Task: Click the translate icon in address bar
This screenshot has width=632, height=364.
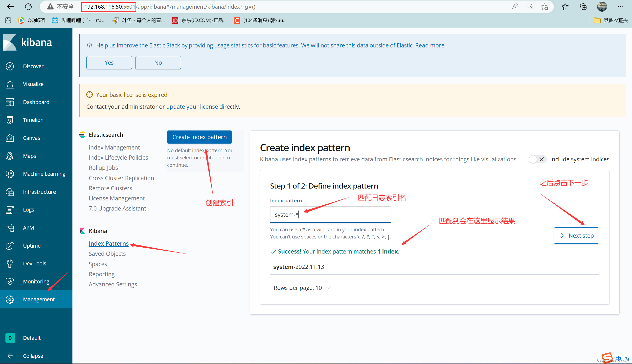Action: pos(530,6)
